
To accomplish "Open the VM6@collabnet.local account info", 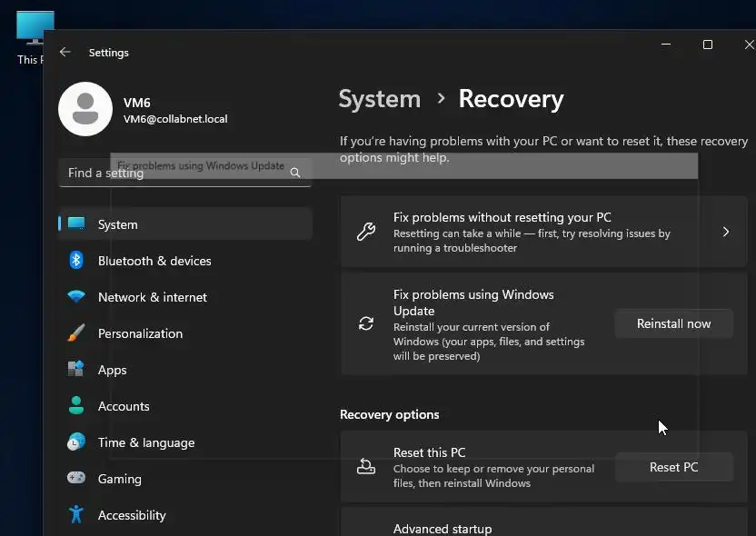I will pyautogui.click(x=175, y=119).
